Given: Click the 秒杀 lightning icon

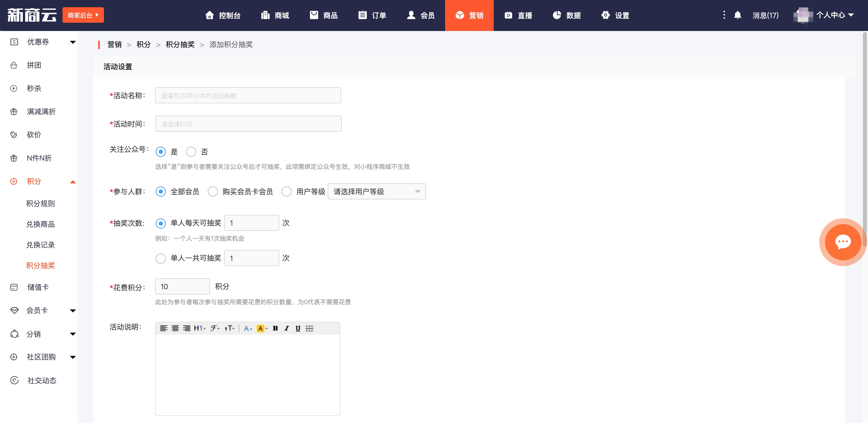Looking at the screenshot, I should click(x=14, y=88).
